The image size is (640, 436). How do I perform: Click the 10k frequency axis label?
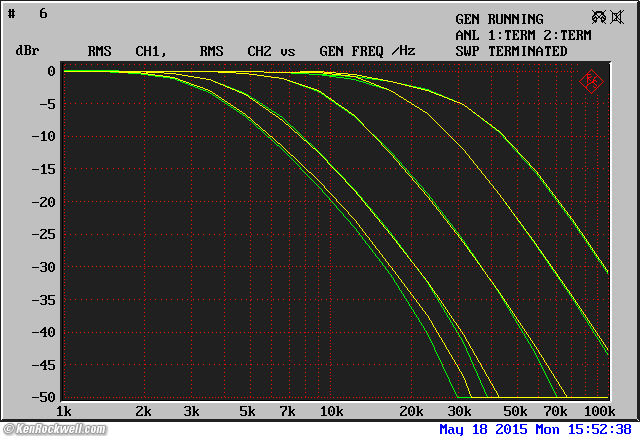(331, 412)
